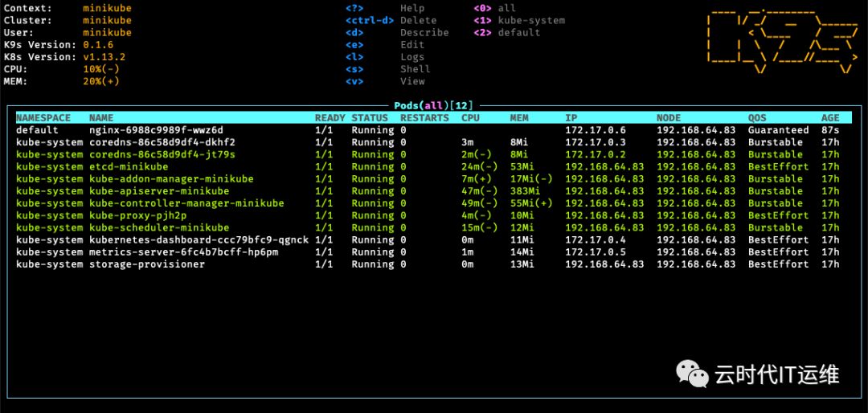Click IP address 172.17.0.4
The width and height of the screenshot is (868, 413).
click(596, 239)
